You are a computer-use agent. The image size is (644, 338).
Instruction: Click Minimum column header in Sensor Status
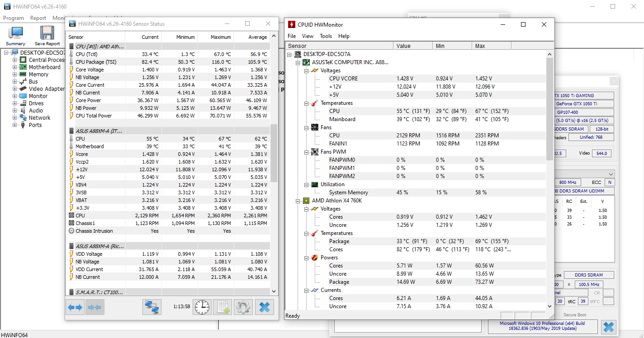click(180, 37)
